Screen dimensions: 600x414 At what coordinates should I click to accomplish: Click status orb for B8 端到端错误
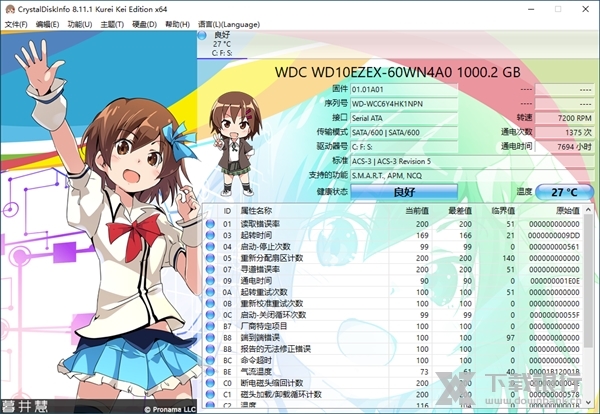[210, 337]
